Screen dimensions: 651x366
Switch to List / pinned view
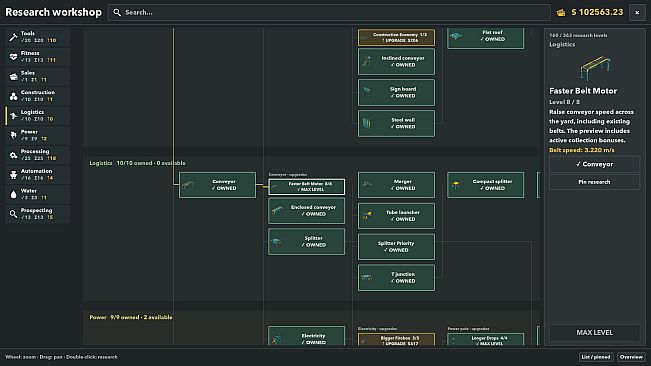[596, 357]
